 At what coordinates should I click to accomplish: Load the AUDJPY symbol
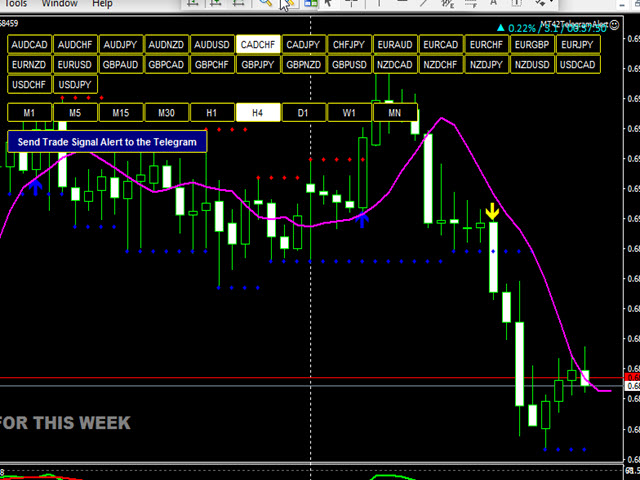(121, 44)
